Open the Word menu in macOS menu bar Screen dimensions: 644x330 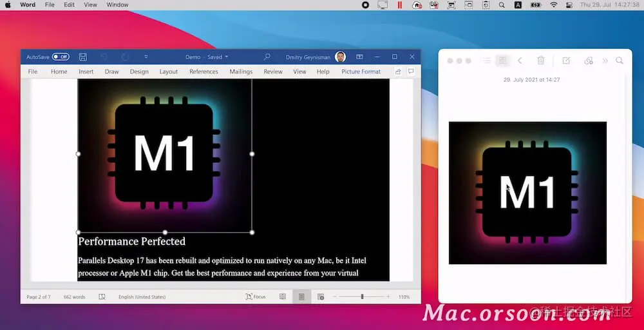[28, 5]
